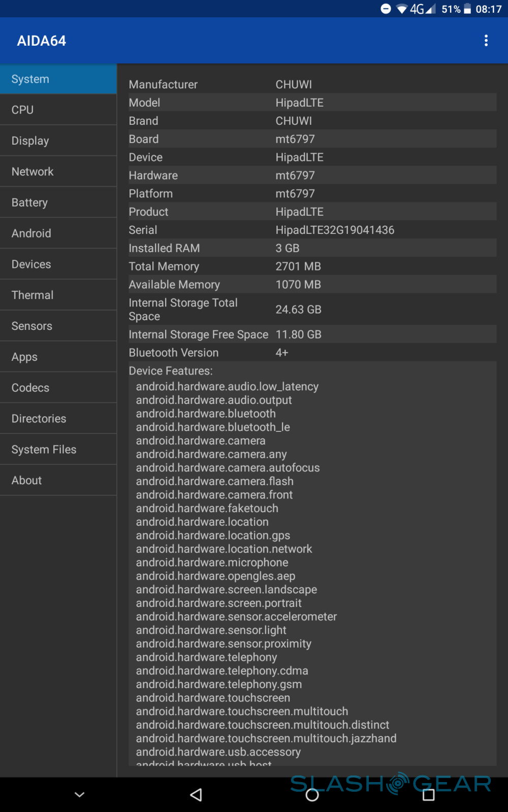This screenshot has height=812, width=508.
Task: Hide navigation bar with down chevron
Action: click(80, 795)
